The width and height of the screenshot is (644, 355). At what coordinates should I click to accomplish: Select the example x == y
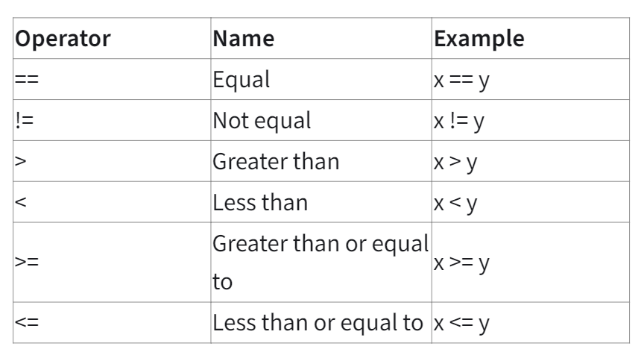461,80
